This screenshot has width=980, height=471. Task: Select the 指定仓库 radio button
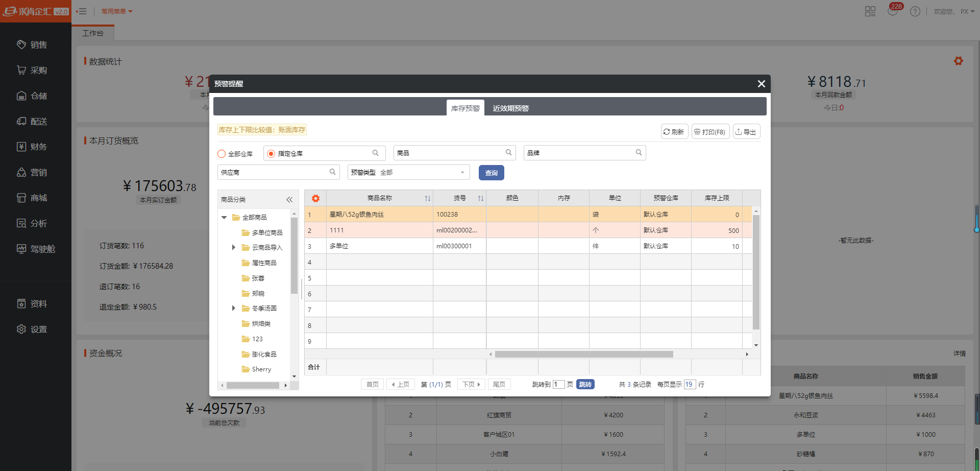(x=271, y=154)
